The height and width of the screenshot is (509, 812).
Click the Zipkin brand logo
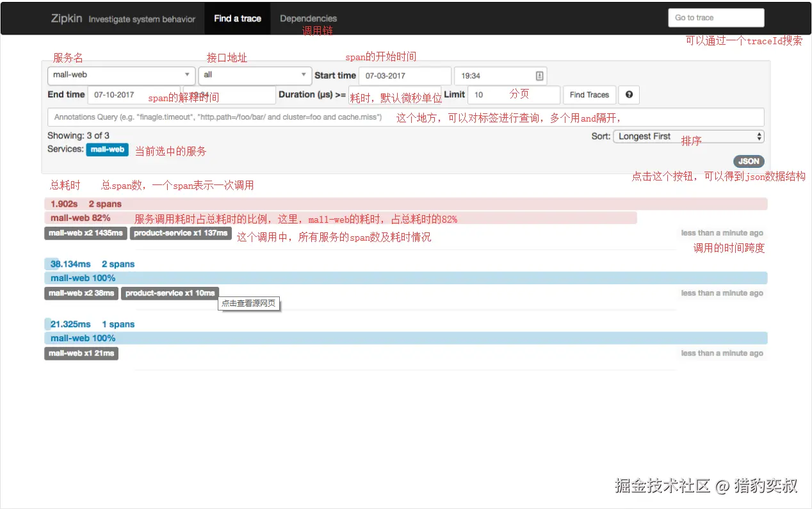pos(67,19)
